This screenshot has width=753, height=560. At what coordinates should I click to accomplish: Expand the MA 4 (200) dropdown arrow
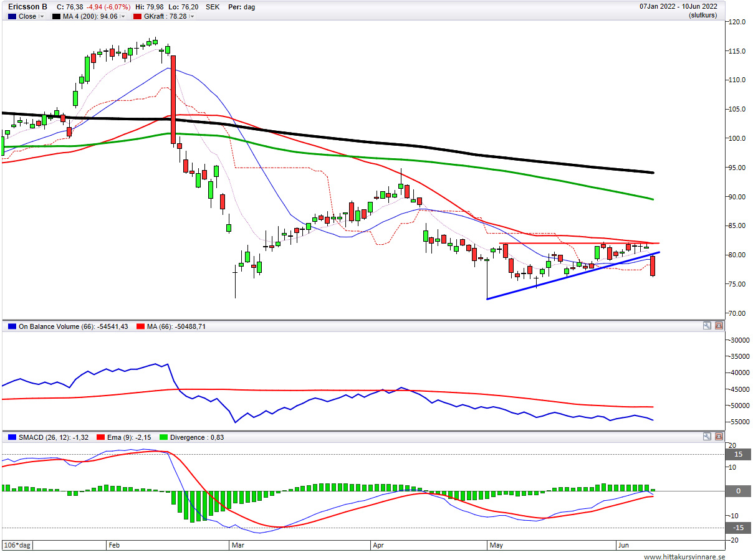122,17
